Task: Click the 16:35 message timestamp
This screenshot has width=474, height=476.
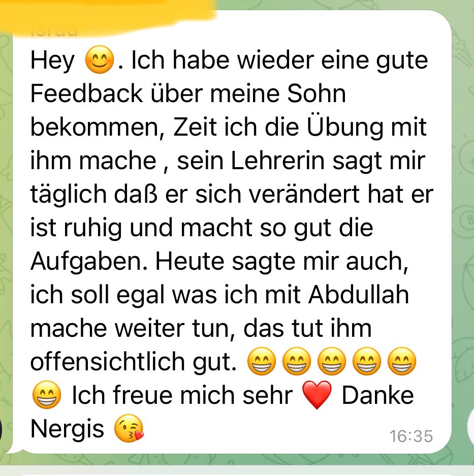Action: pyautogui.click(x=411, y=436)
